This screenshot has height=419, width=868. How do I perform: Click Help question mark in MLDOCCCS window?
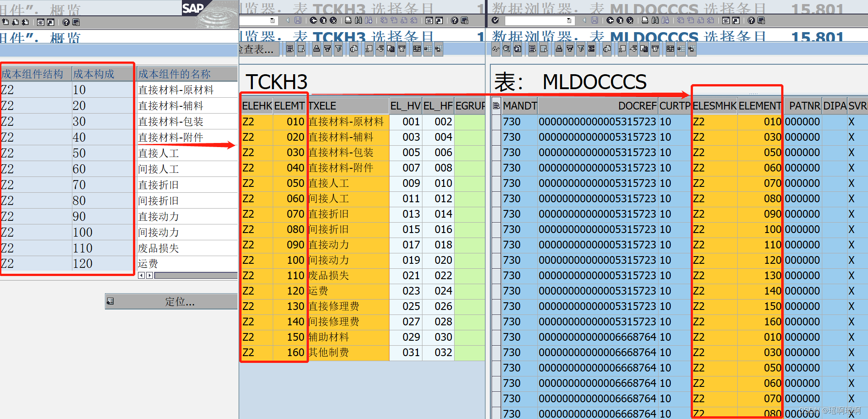pyautogui.click(x=751, y=20)
